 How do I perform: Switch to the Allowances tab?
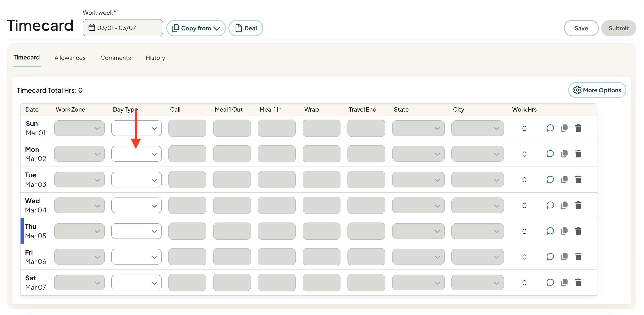tap(70, 58)
